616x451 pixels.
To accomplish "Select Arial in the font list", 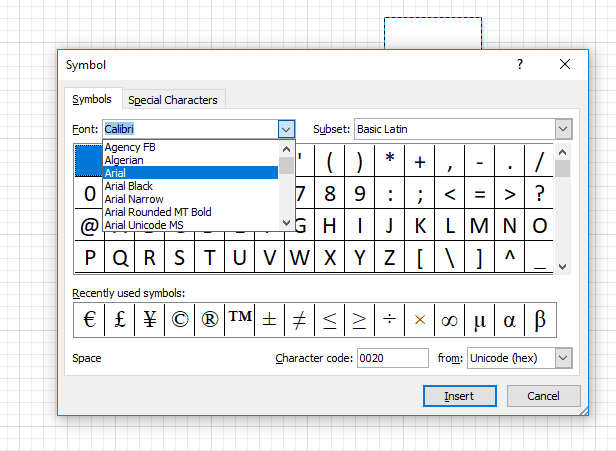I will coord(191,173).
